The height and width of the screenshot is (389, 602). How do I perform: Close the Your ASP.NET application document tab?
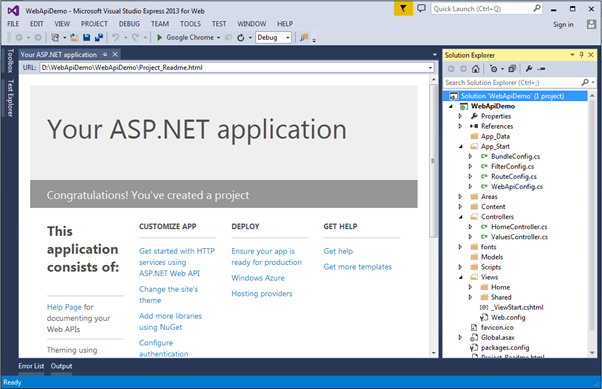(115, 55)
